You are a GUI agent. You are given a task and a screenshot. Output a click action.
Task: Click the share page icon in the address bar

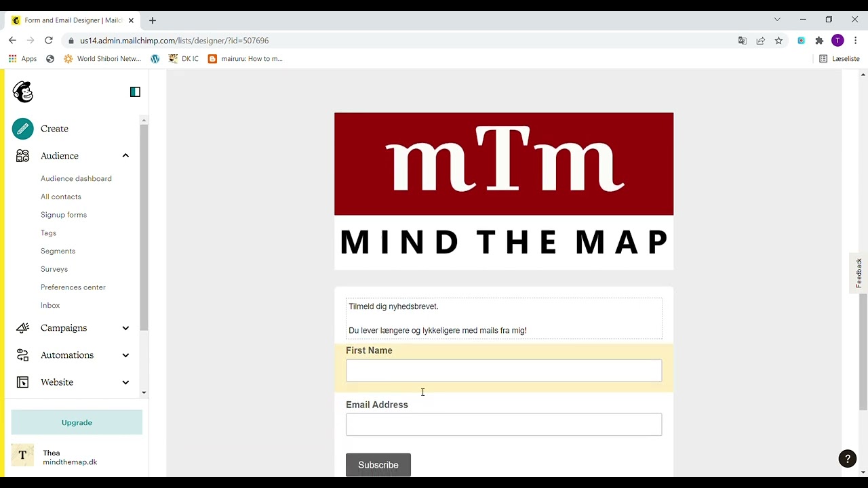761,41
